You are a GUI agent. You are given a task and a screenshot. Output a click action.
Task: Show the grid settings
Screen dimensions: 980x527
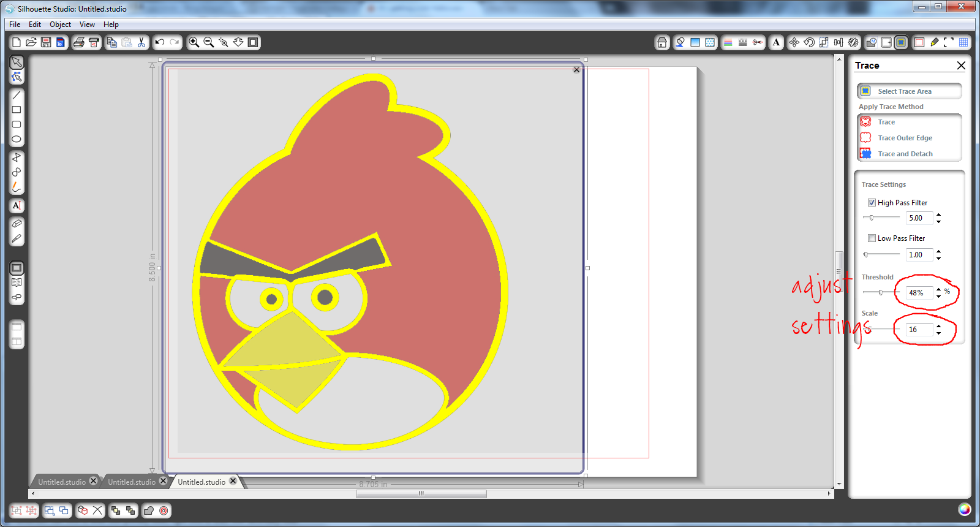coord(963,42)
